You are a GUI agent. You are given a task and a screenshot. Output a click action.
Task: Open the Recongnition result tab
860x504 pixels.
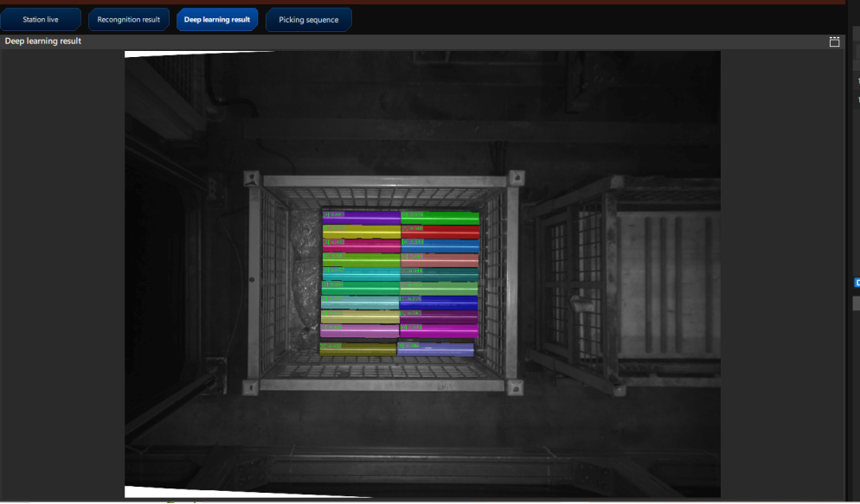[128, 18]
